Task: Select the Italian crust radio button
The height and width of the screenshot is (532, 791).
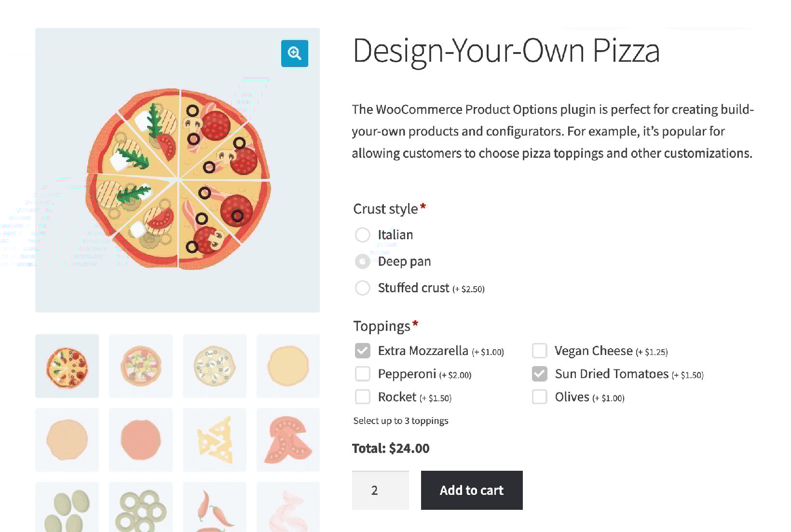Action: pos(363,235)
